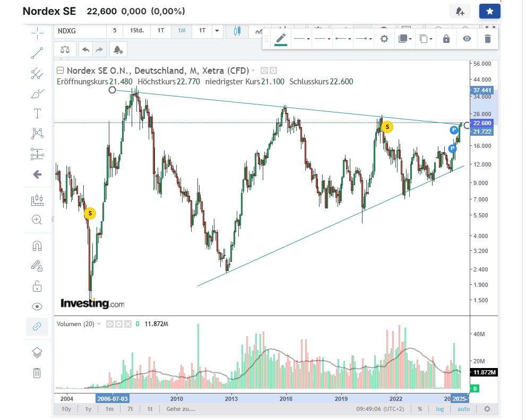This screenshot has width=526, height=420.
Task: Click the candlestick chart type button
Action: (x=237, y=31)
